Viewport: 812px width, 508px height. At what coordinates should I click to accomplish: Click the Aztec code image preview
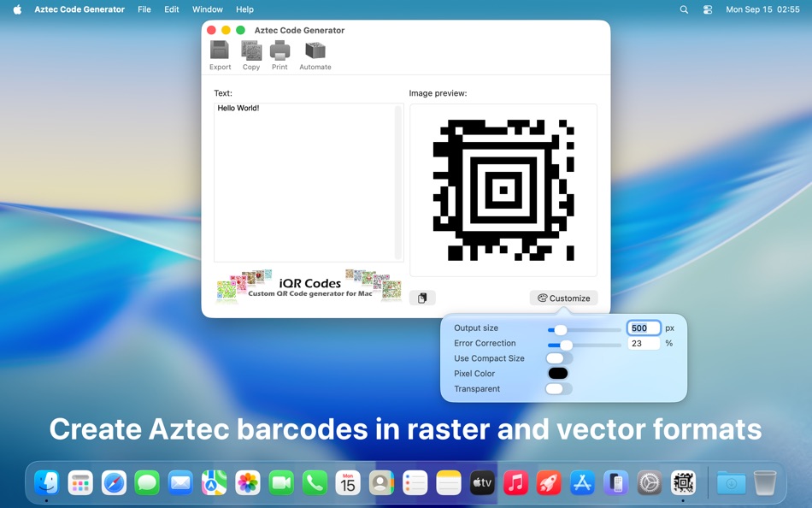[503, 190]
